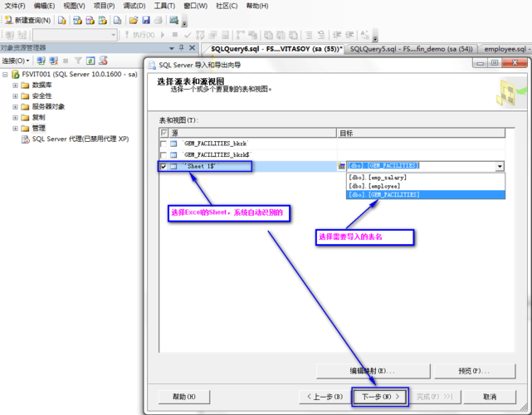Select the highlighted [dbo].[GEM_FACILITIES] list option

click(426, 194)
